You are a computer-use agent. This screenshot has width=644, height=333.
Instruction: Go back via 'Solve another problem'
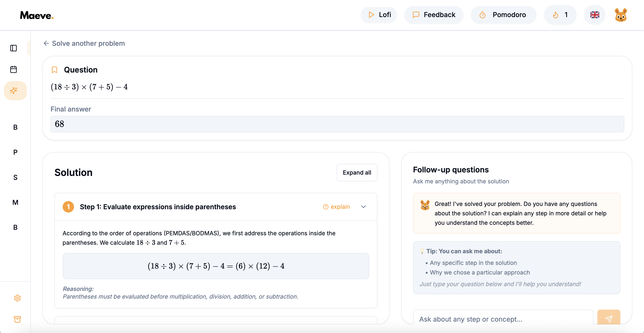click(84, 43)
